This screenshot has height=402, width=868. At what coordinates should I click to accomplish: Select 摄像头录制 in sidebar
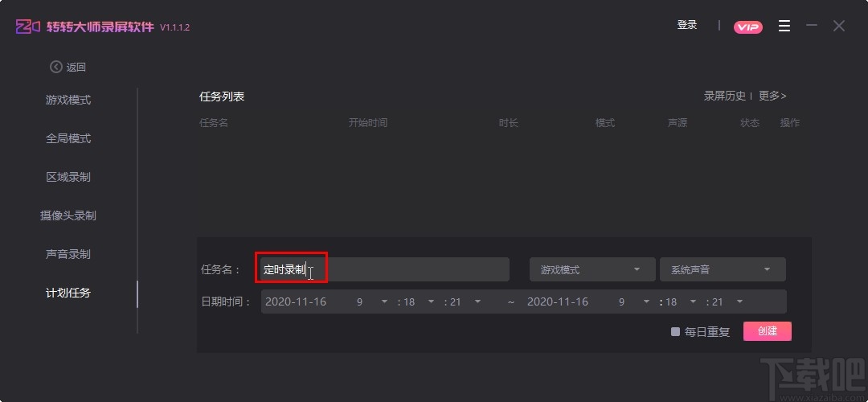coord(68,216)
